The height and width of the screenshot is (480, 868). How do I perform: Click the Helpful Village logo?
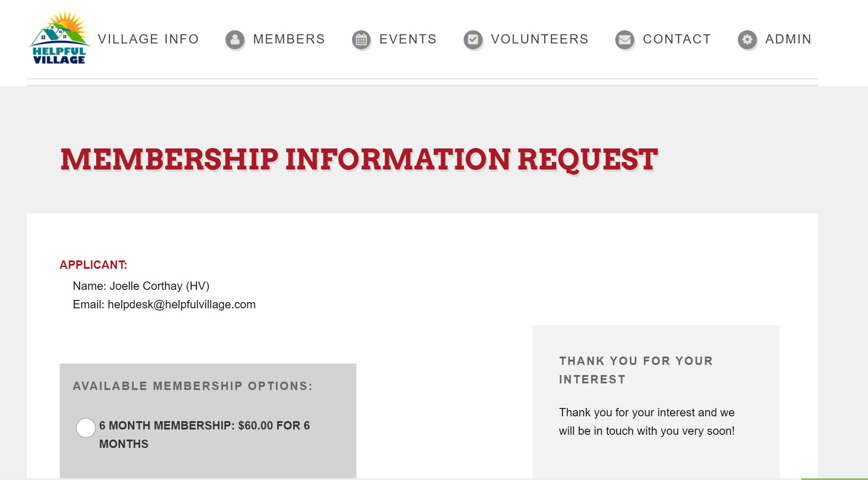click(59, 38)
